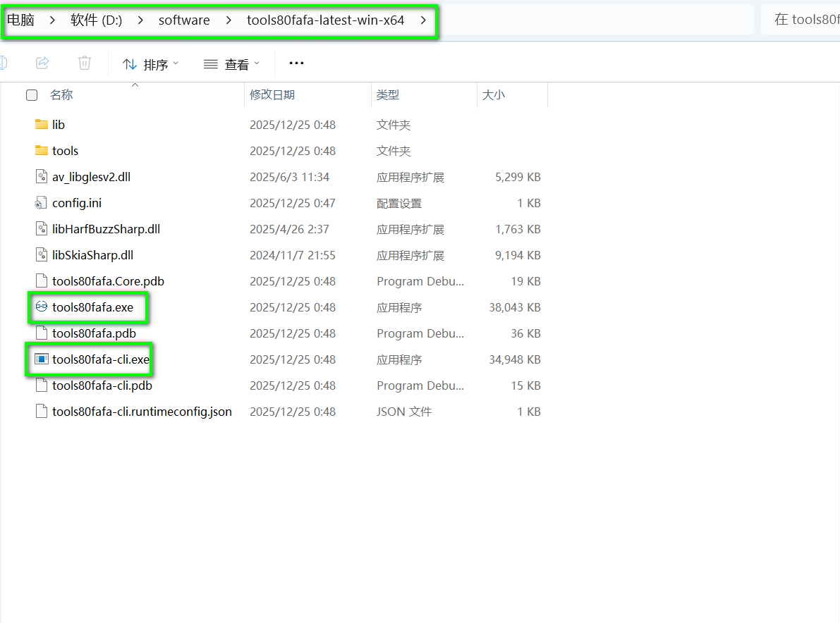Open the three-dot more options menu
Screen dimensions: 840x623
click(296, 63)
